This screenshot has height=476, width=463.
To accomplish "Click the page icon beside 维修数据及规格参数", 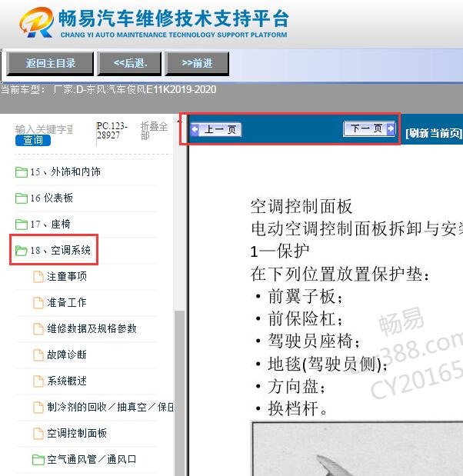I will 38,329.
